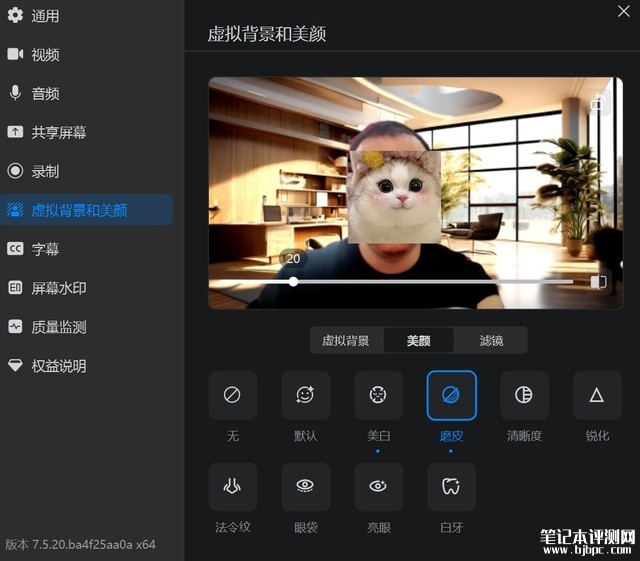Select 眼袋 eye bag removal effect
Viewport: 640px width, 561px height.
[x=306, y=487]
